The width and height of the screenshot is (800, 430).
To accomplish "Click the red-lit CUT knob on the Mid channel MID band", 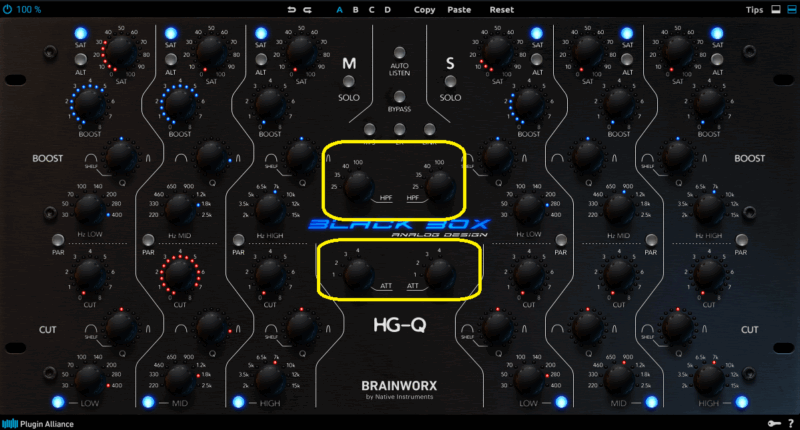I will pyautogui.click(x=180, y=275).
